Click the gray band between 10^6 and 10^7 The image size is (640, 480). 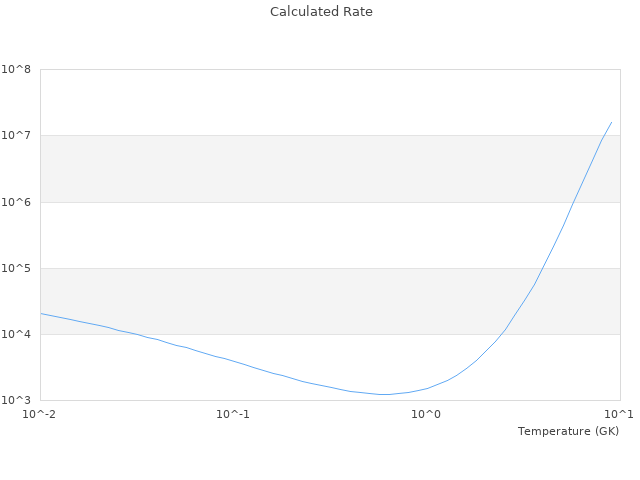pyautogui.click(x=300, y=169)
